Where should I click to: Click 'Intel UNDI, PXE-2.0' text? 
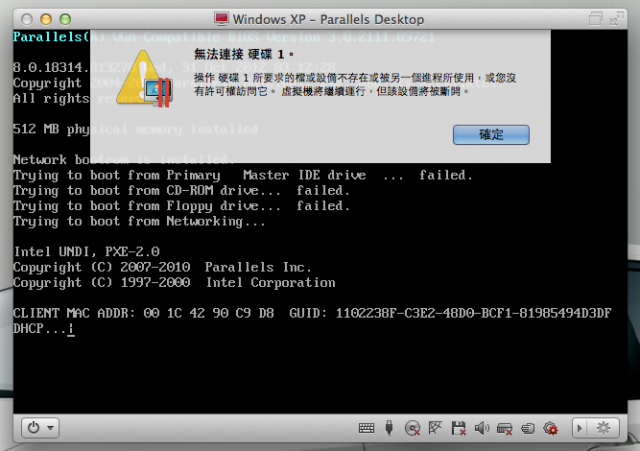coord(87,251)
